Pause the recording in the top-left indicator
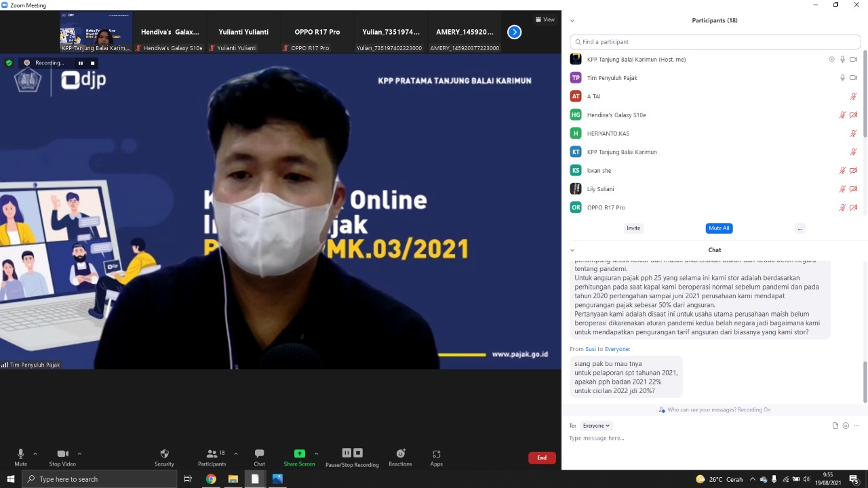This screenshot has height=488, width=868. (80, 63)
